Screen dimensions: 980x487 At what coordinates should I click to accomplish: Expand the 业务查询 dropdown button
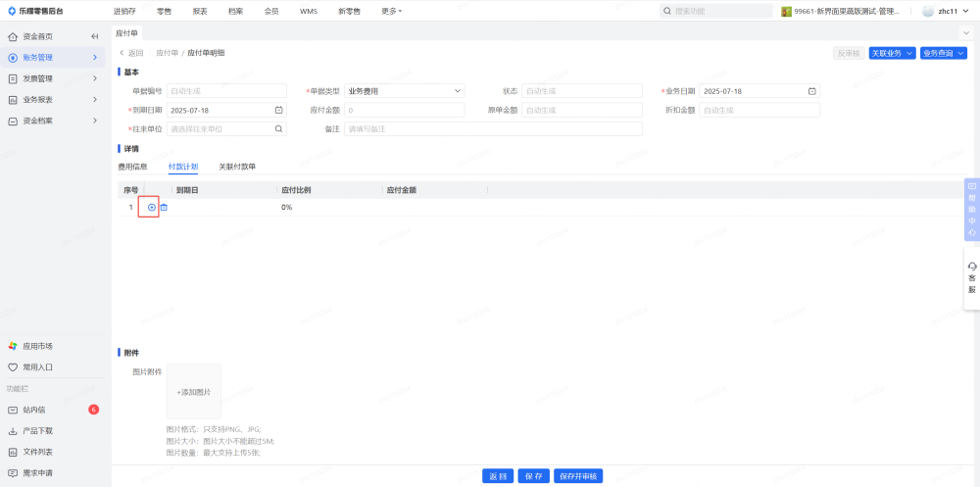click(945, 53)
